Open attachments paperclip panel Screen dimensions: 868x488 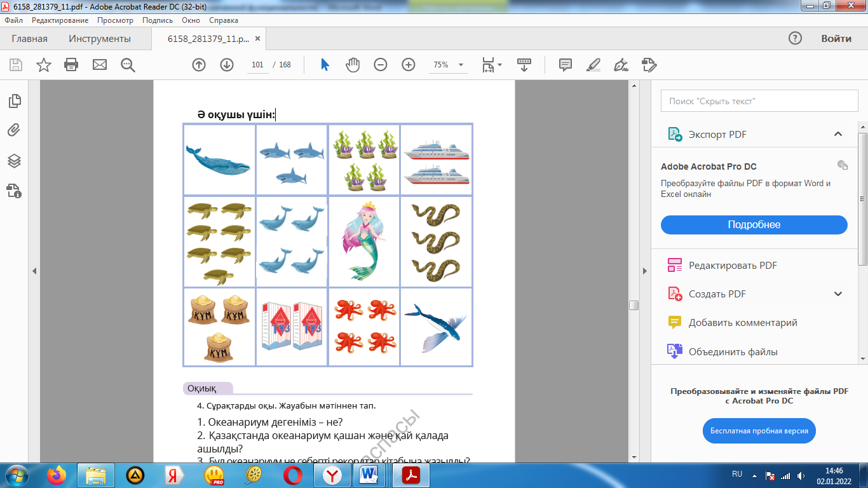[x=14, y=131]
